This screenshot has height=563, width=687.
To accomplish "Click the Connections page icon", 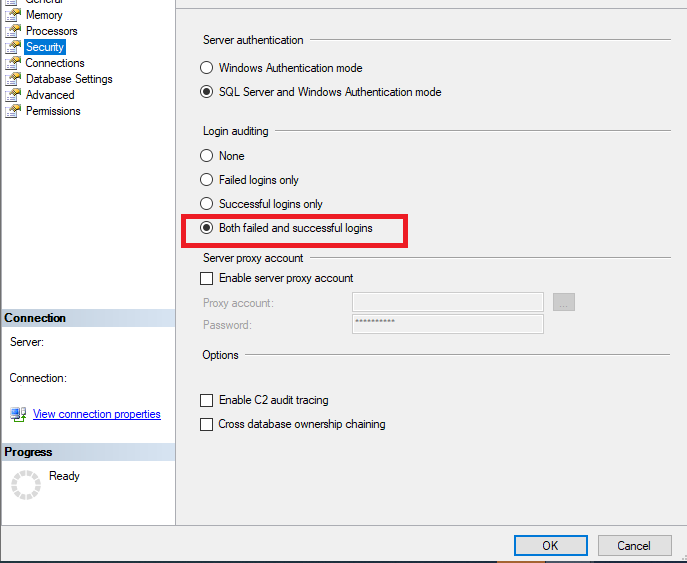I will [13, 63].
